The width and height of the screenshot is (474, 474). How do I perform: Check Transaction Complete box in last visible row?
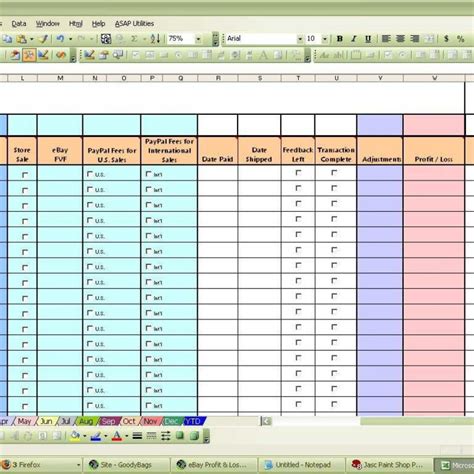pyautogui.click(x=334, y=404)
